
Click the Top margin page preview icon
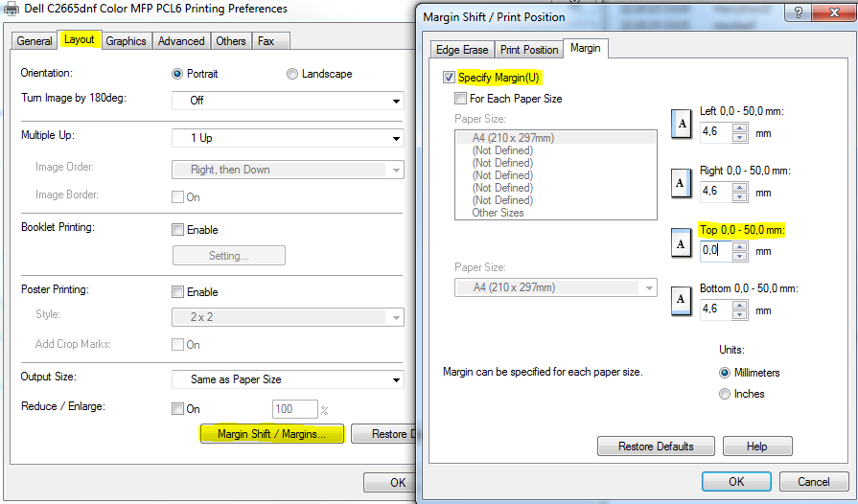click(x=682, y=242)
